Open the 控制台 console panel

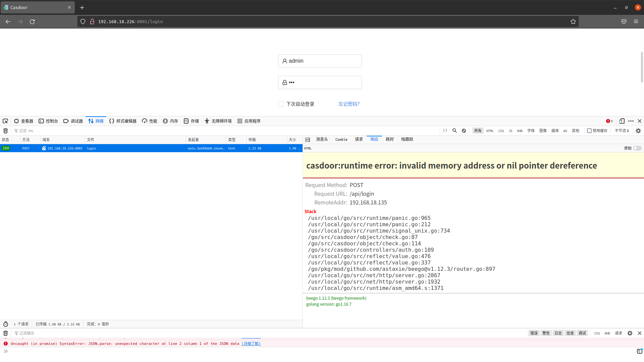point(48,121)
